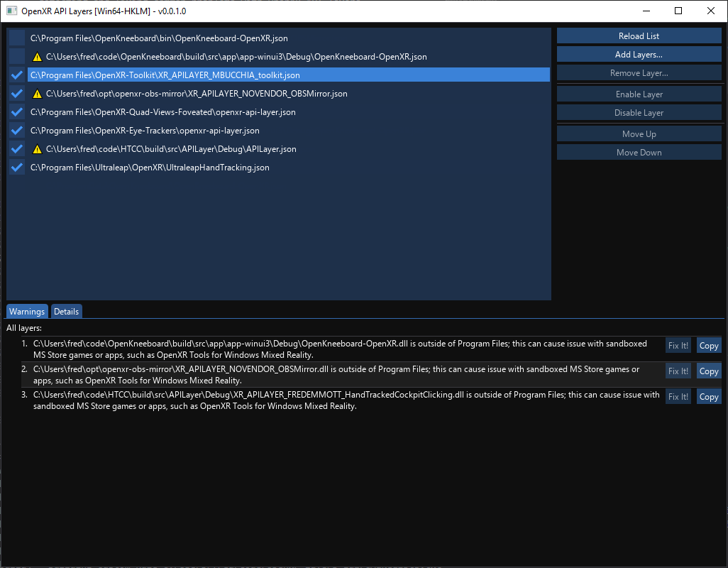The height and width of the screenshot is (568, 728).
Task: Open the Add Layers dialog
Action: pos(639,55)
